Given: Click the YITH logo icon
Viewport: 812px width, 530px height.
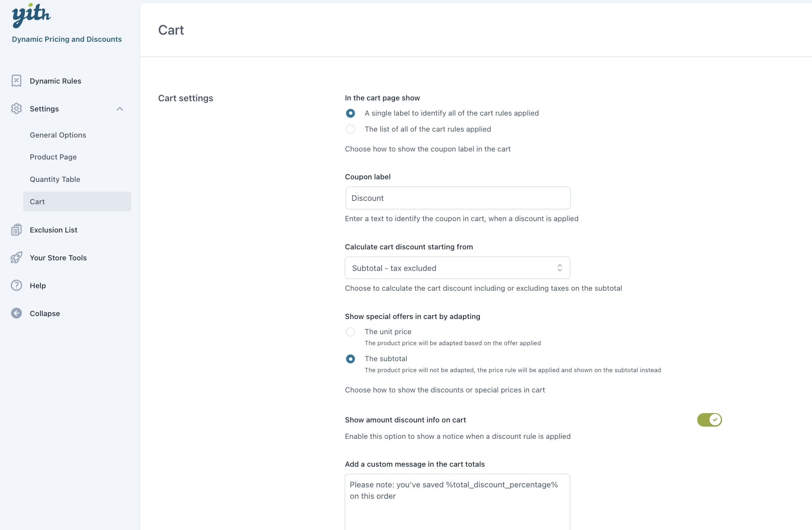Looking at the screenshot, I should pos(31,16).
